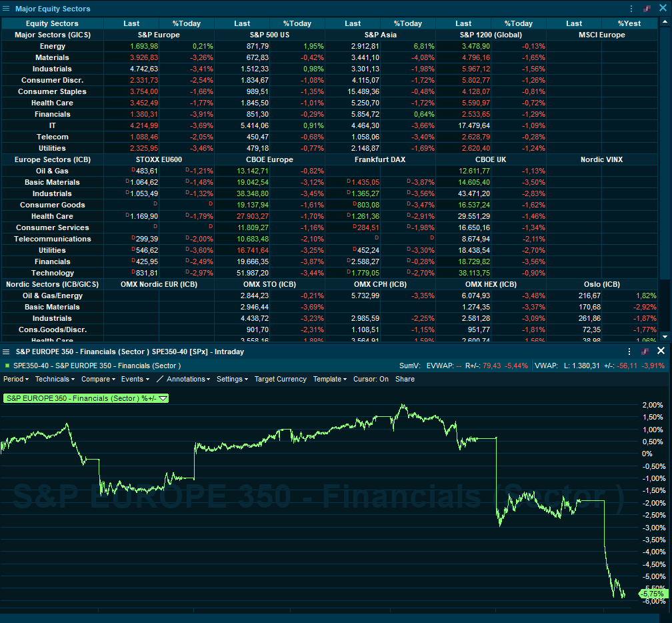
Task: Click the OMX STO (ICB) group header
Action: pos(269,284)
